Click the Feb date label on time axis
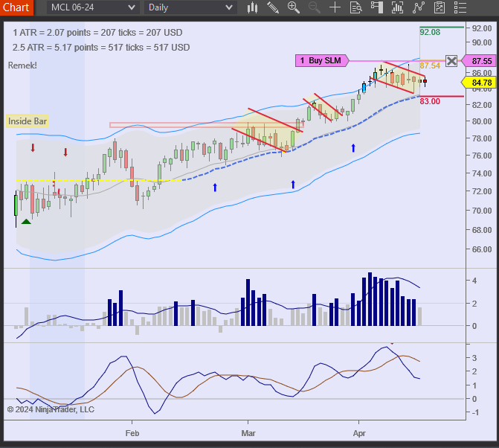 pos(132,433)
